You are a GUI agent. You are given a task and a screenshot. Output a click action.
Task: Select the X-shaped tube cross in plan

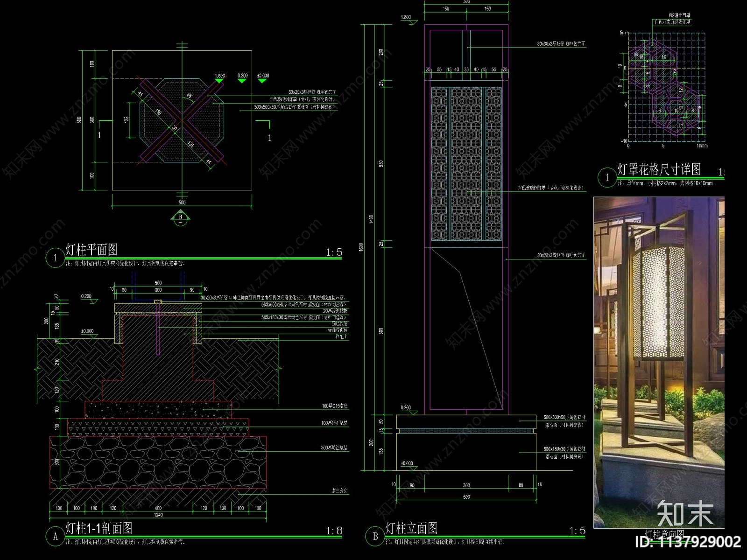coord(182,120)
